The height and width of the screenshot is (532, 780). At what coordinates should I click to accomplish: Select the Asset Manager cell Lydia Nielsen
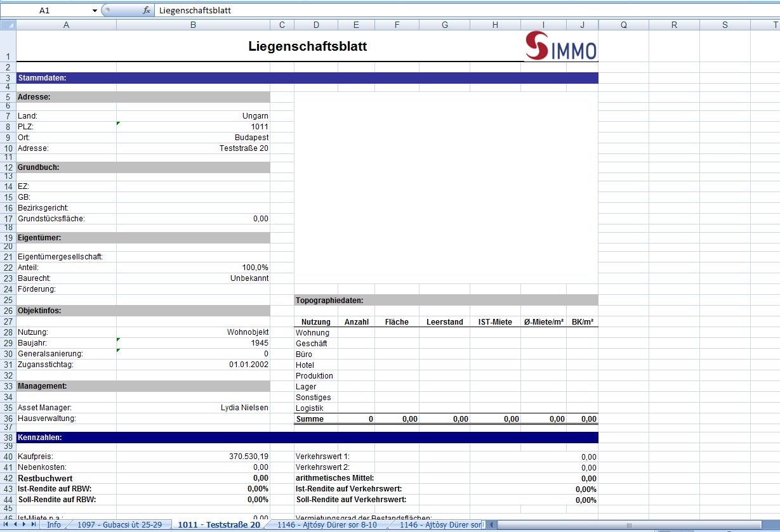[x=193, y=408]
